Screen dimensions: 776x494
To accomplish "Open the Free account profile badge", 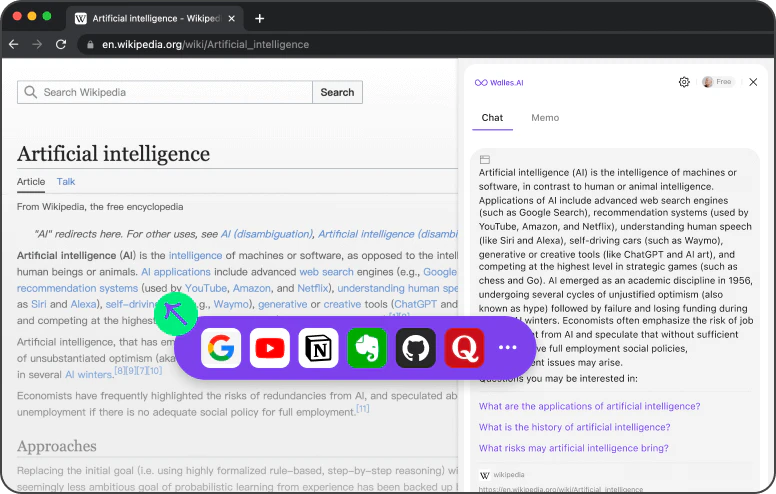I will pyautogui.click(x=717, y=82).
